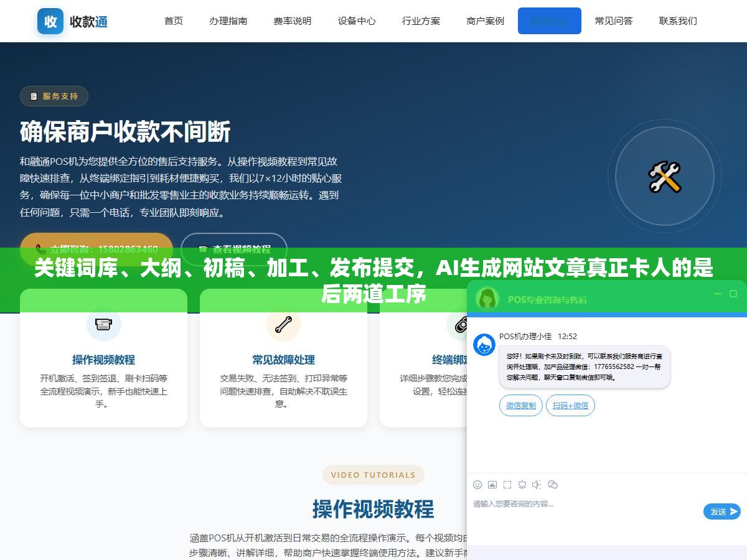Click the clipboard icon in 服务支持 badge
747x560 pixels.
point(34,96)
